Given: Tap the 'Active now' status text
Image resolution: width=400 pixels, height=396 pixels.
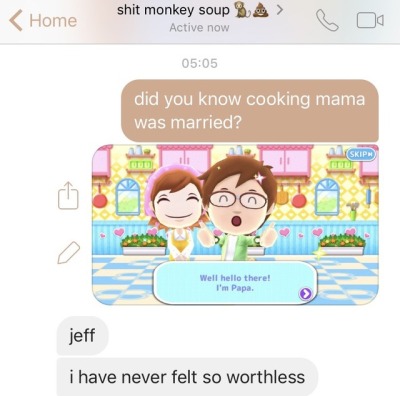Looking at the screenshot, I should click(199, 28).
